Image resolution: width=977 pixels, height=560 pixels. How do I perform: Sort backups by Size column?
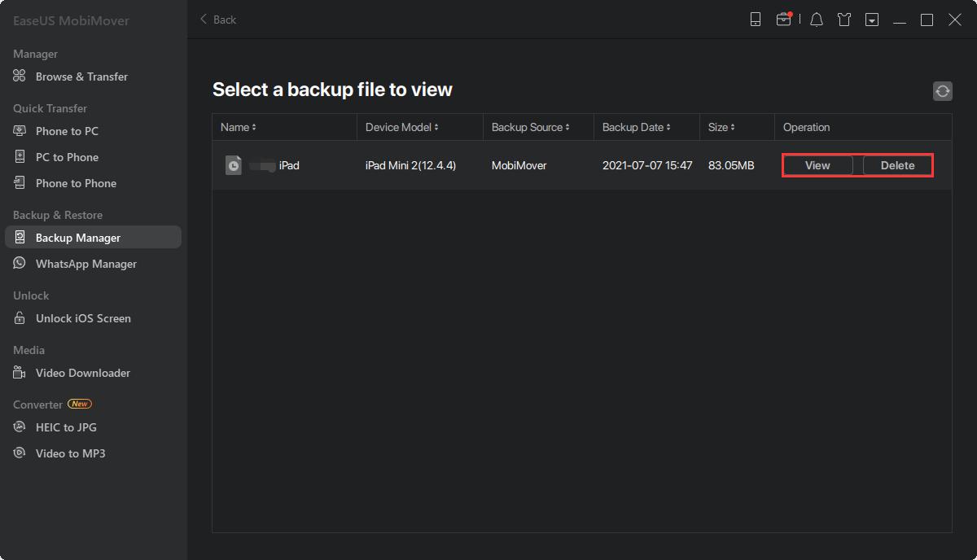click(721, 127)
